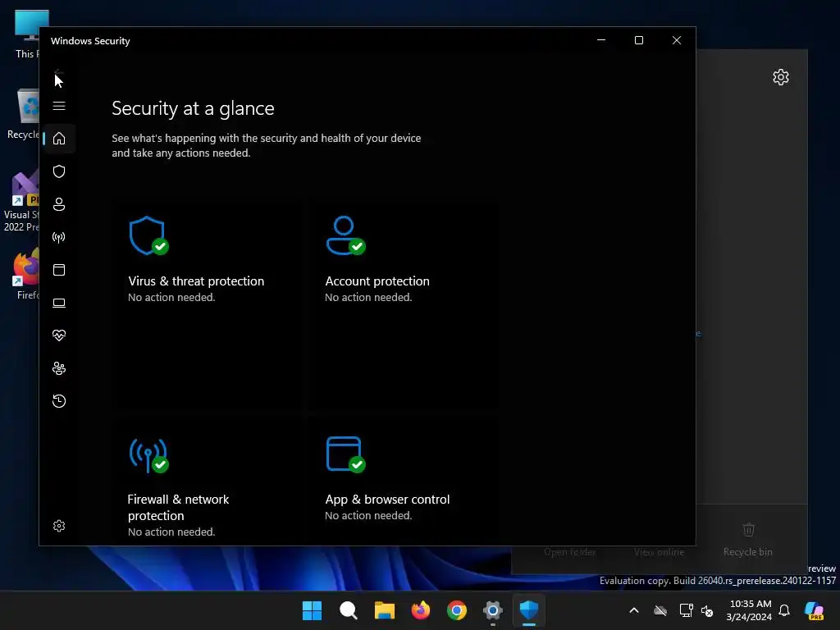Image resolution: width=840 pixels, height=630 pixels.
Task: Minimize the Windows Security window
Action: [601, 40]
